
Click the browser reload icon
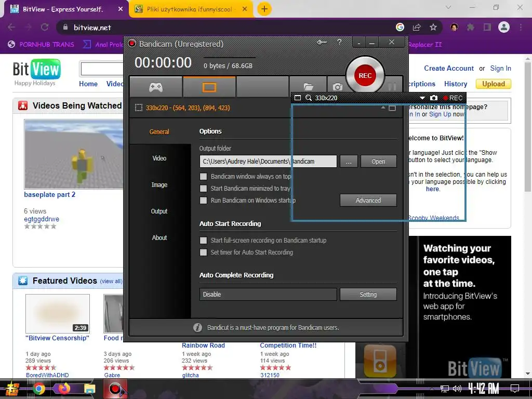point(45,27)
